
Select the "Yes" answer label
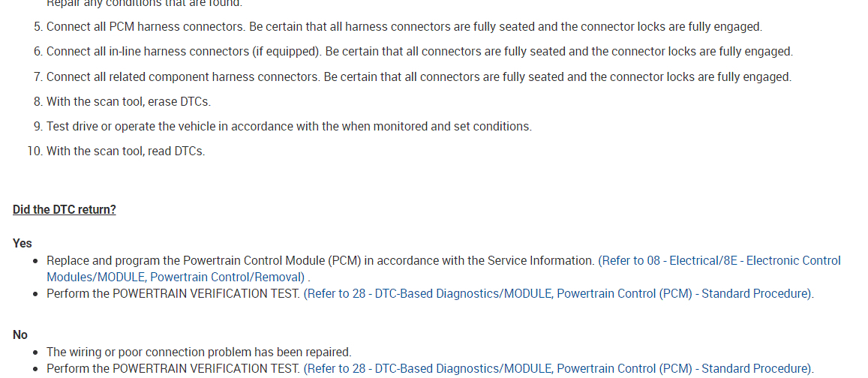[x=23, y=243]
